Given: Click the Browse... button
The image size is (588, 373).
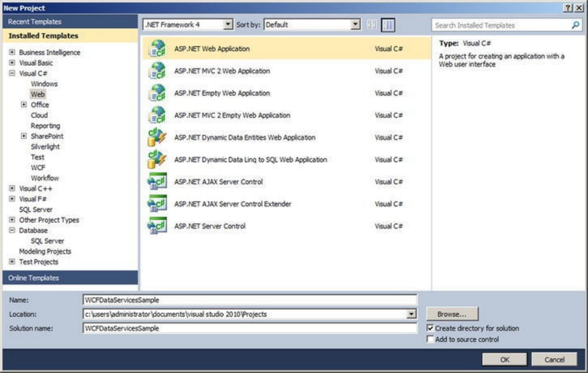Looking at the screenshot, I should [452, 314].
